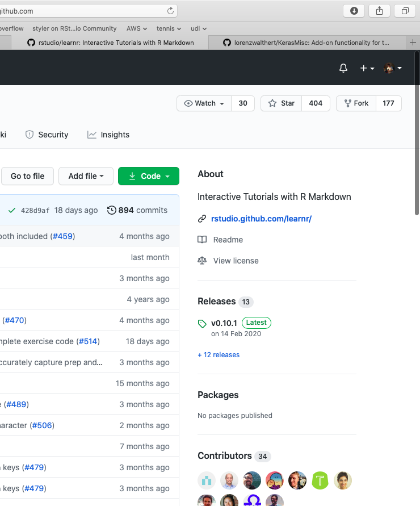The height and width of the screenshot is (506, 420).
Task: Click the link icon next to rstudio.github.com/learnr
Action: (202, 219)
